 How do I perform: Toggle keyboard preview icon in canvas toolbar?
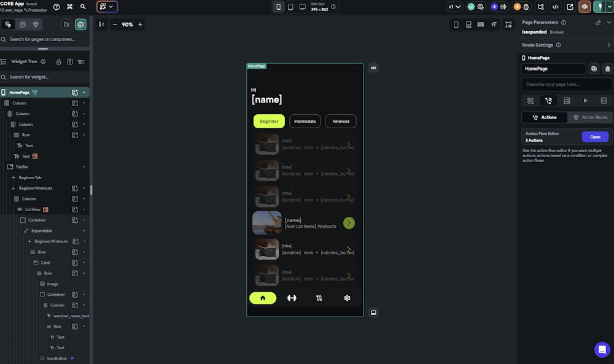[481, 25]
